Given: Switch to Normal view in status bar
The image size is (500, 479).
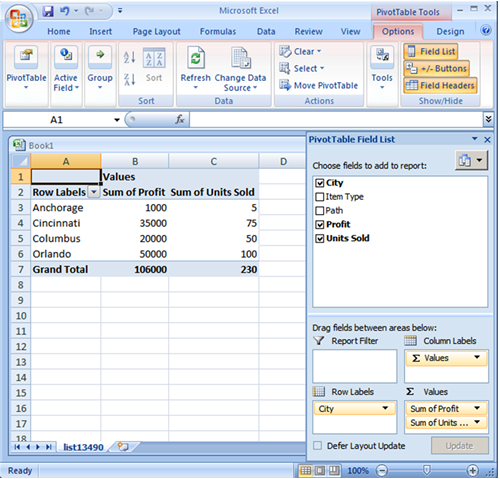Looking at the screenshot, I should point(305,471).
